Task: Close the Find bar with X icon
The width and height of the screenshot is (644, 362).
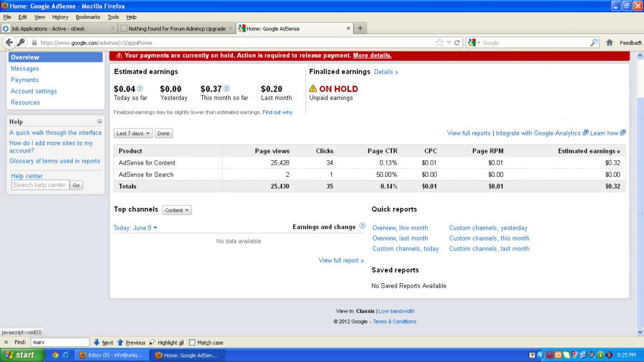Action: pyautogui.click(x=6, y=342)
